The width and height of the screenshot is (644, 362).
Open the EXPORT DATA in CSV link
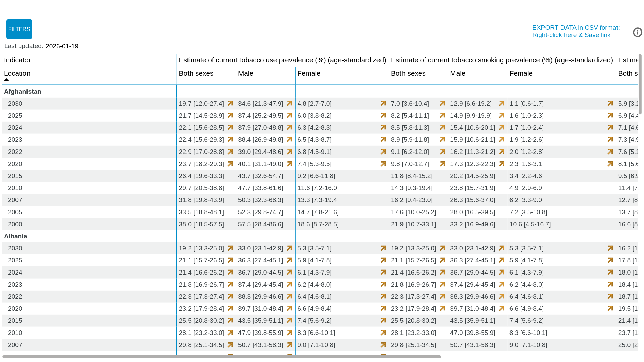click(x=576, y=31)
